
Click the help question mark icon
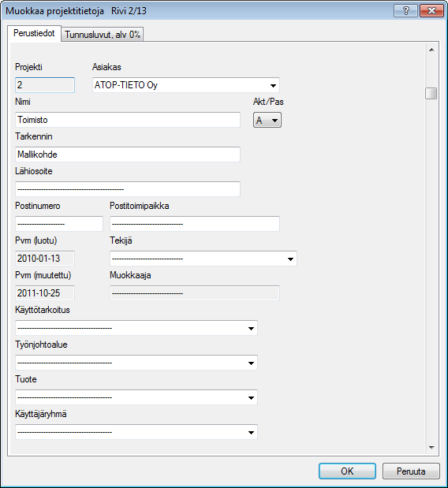pos(405,11)
